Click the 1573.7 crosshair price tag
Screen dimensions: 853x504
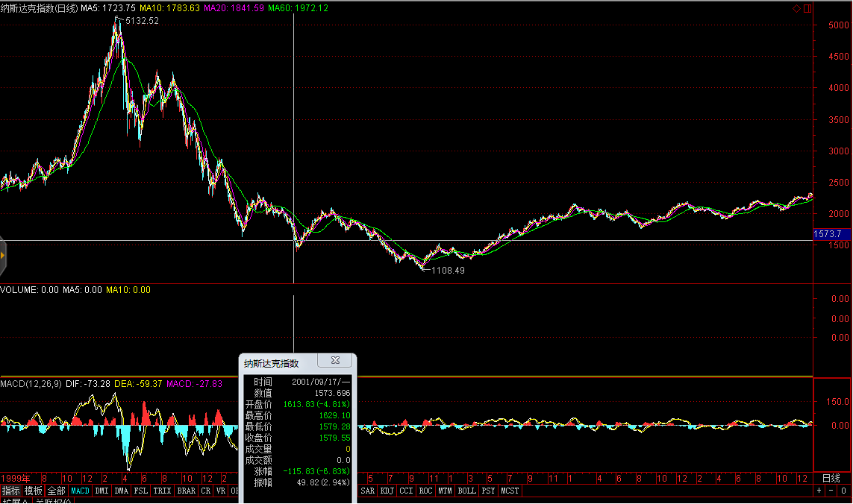click(831, 234)
